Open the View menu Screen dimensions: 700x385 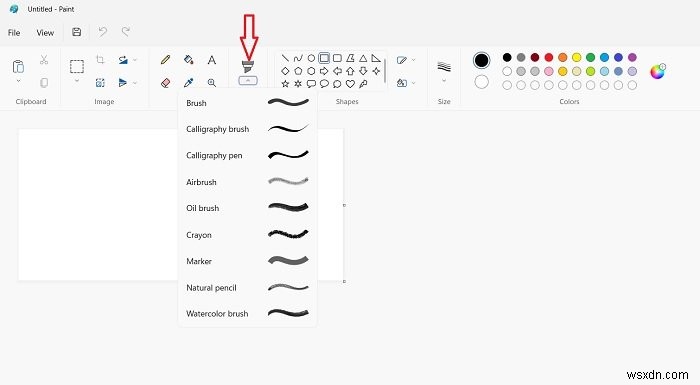click(45, 33)
